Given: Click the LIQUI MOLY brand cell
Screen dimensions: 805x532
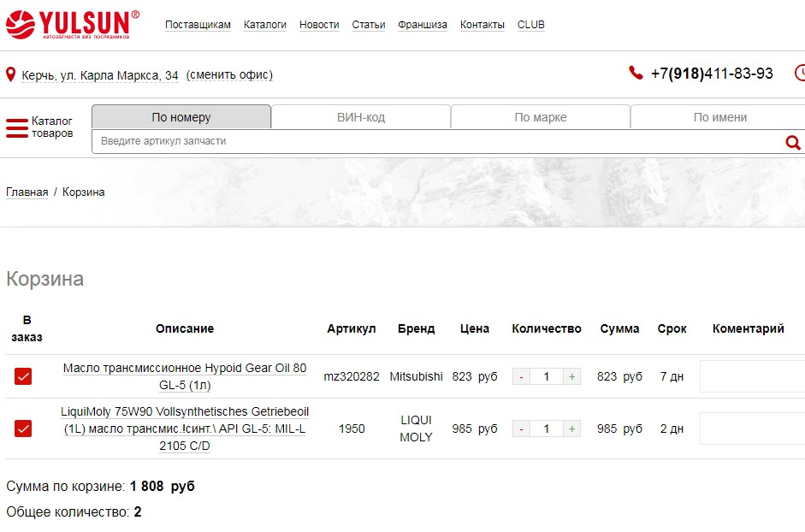Looking at the screenshot, I should 416,429.
